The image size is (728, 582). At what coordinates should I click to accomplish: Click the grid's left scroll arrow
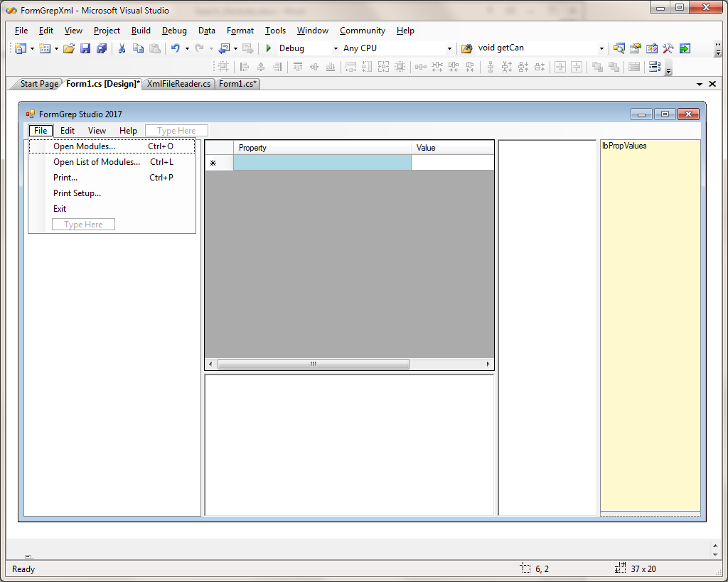coord(210,365)
